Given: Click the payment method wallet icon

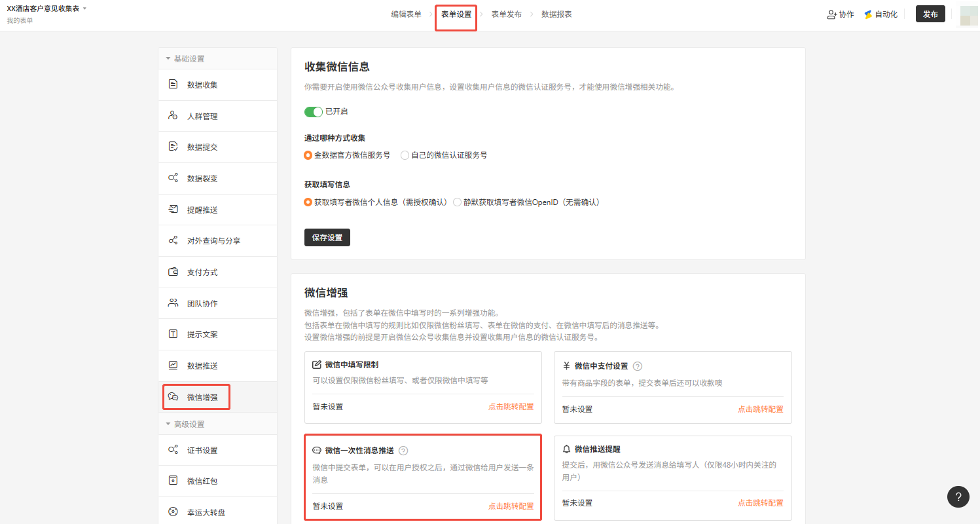Looking at the screenshot, I should pos(173,272).
